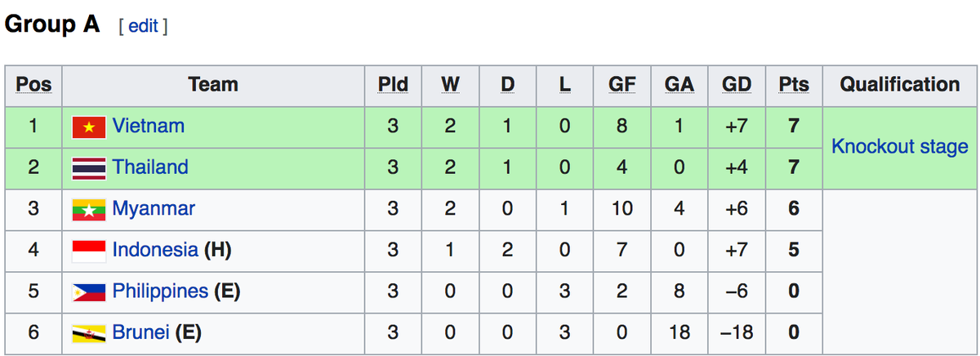Click the edit link beside Group A
Screen dimensions: 980x356
click(x=143, y=26)
